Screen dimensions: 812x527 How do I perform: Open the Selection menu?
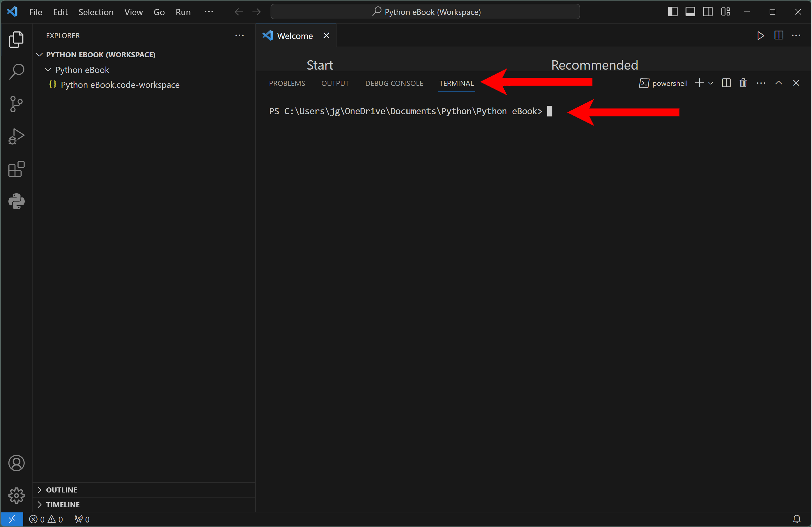coord(96,12)
